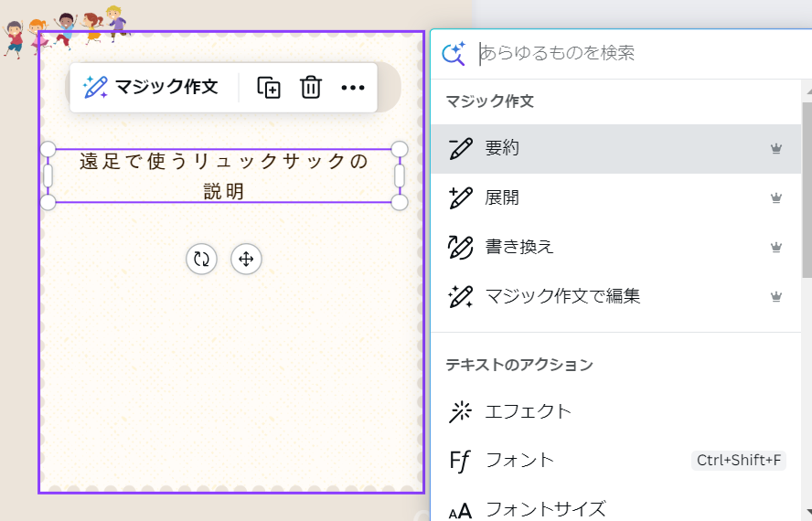Click the Effects sparkle icon
The width and height of the screenshot is (812, 521).
click(x=460, y=411)
